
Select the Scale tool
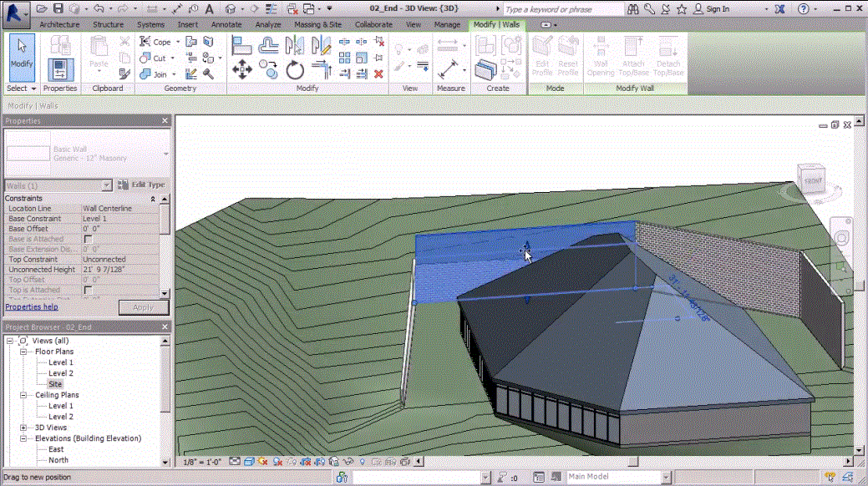[x=362, y=58]
